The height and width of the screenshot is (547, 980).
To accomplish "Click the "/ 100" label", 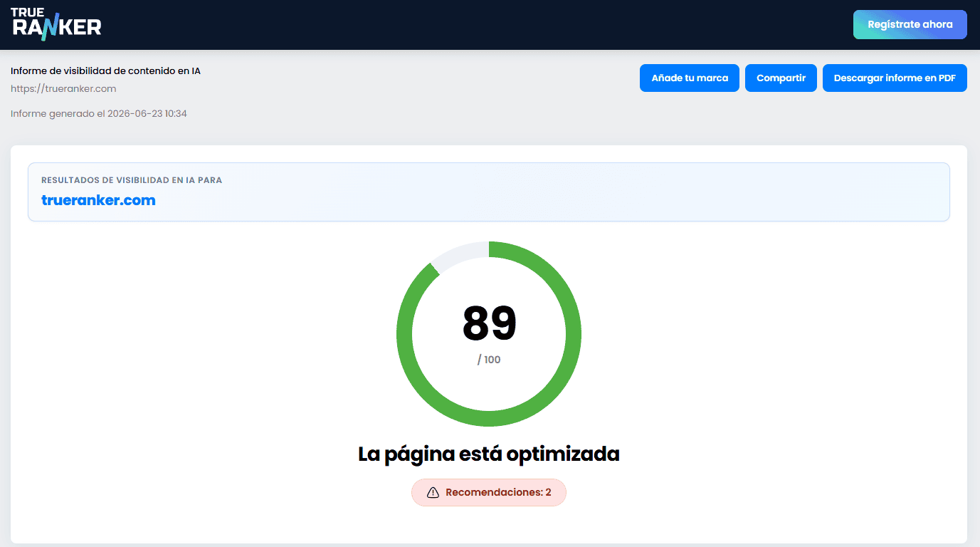I will click(489, 360).
